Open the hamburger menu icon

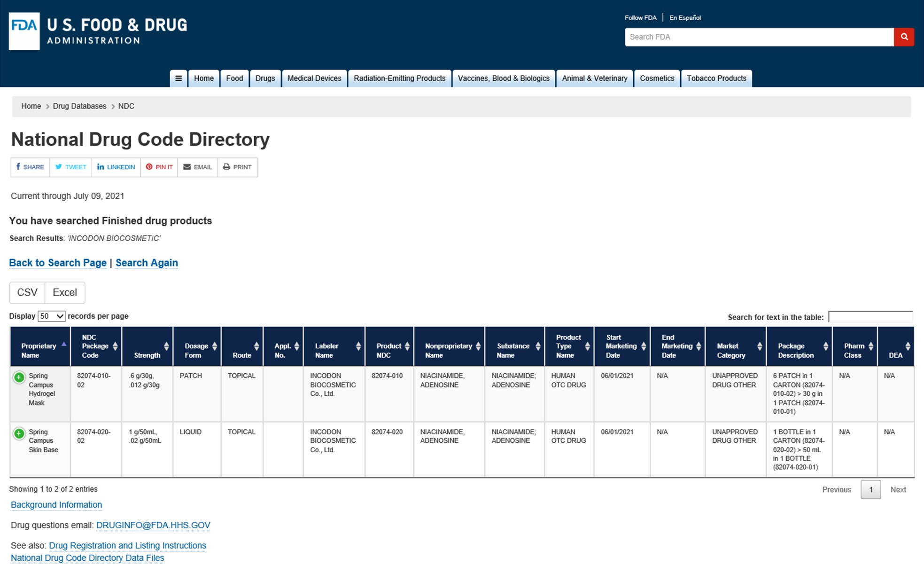[x=179, y=78]
